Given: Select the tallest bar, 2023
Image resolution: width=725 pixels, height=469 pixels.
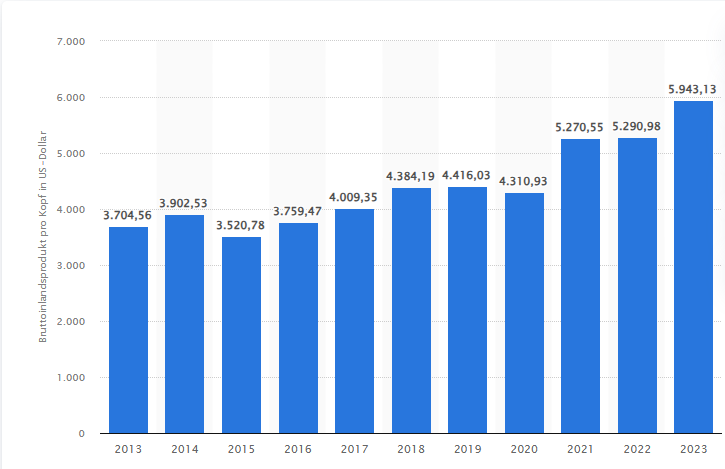Looking at the screenshot, I should coord(693,267).
